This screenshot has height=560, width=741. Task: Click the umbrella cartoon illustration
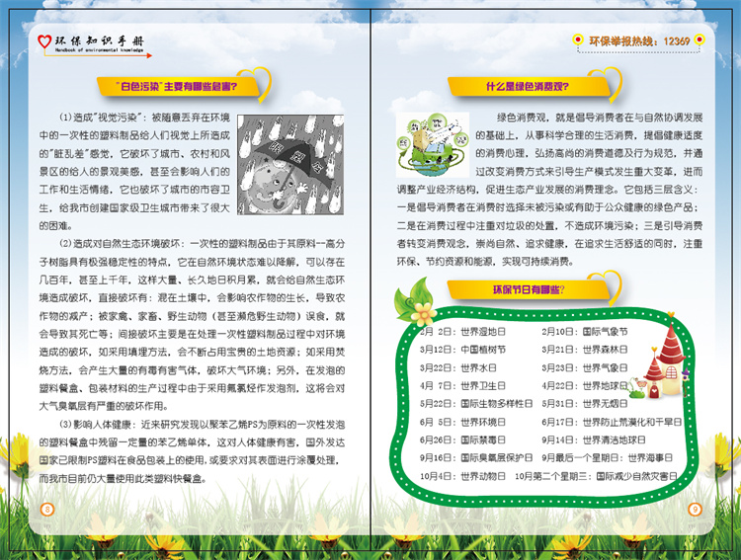[290, 165]
